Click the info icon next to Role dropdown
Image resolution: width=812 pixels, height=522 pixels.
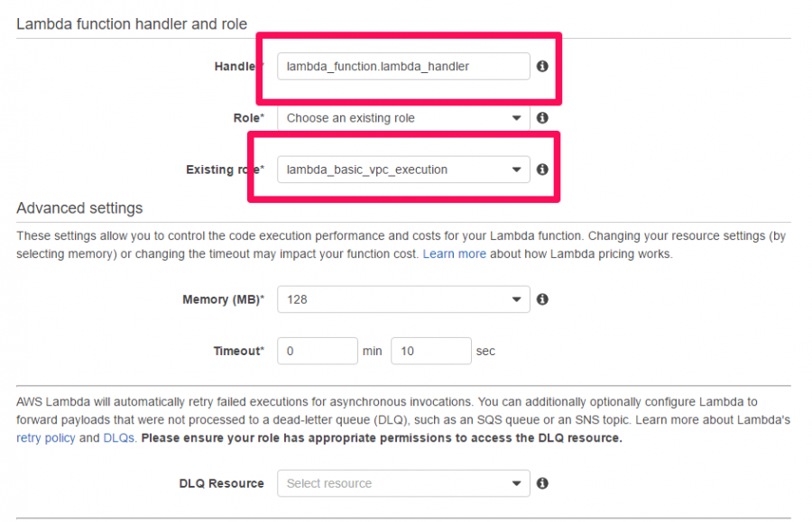pyautogui.click(x=542, y=118)
